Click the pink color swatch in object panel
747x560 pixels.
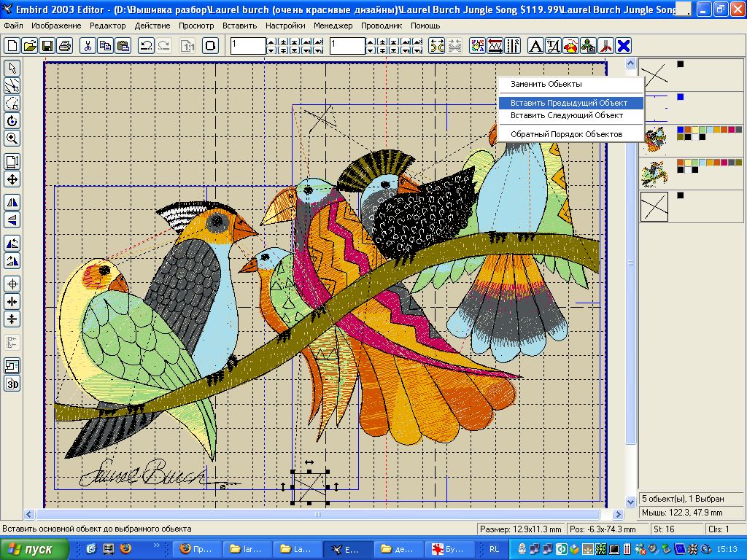tap(733, 130)
